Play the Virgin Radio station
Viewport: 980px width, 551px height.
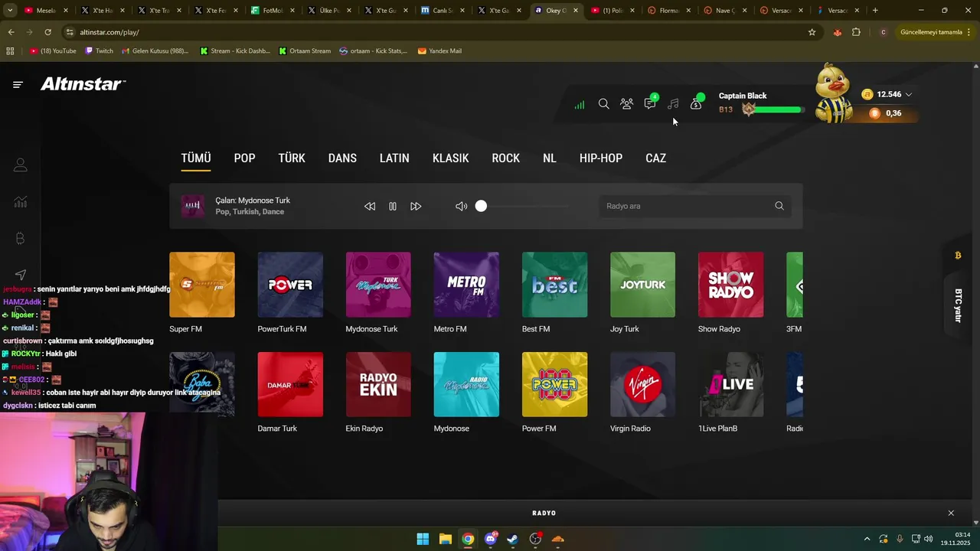tap(642, 384)
